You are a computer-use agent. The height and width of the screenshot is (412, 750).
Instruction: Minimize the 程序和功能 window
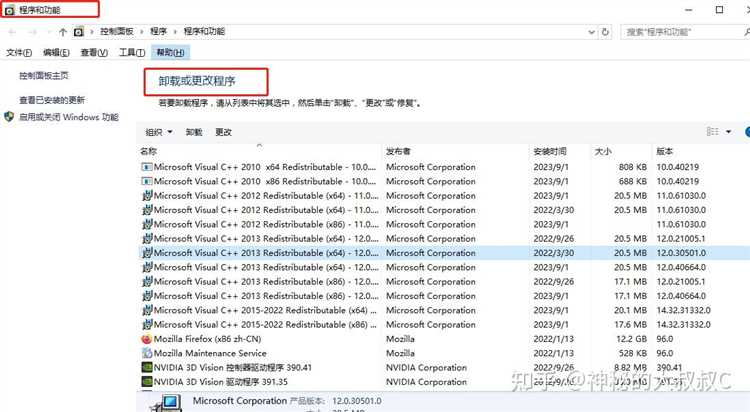click(688, 9)
